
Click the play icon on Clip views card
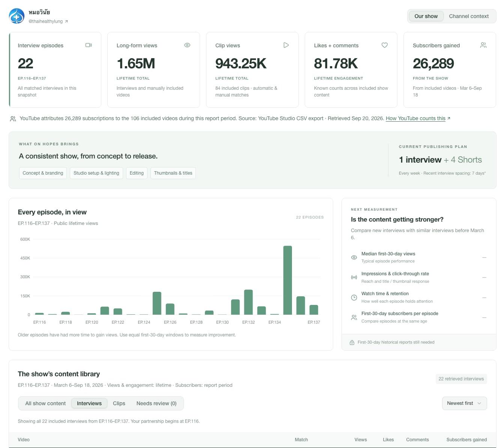(x=286, y=45)
